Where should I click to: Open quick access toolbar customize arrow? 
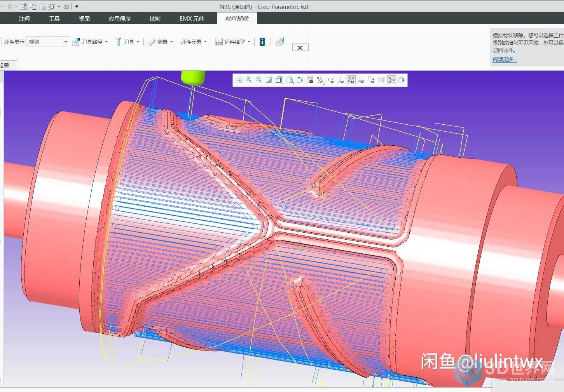click(77, 7)
